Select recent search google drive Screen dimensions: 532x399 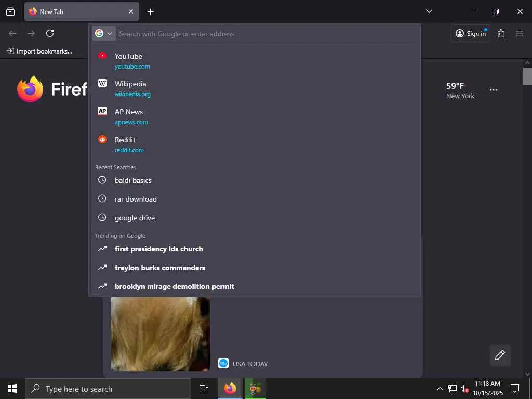pyautogui.click(x=255, y=218)
